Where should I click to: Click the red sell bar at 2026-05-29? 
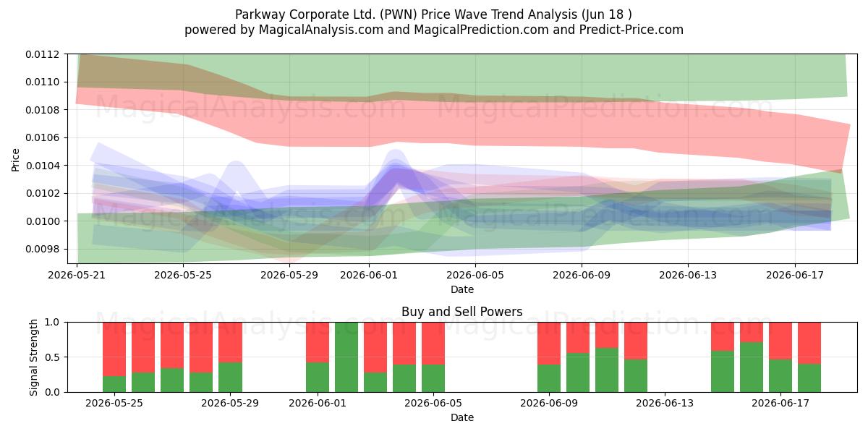[x=230, y=342]
